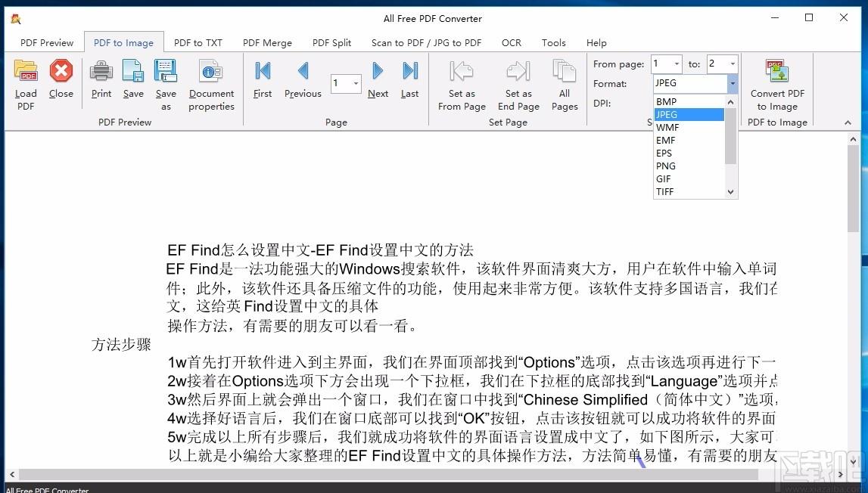Screen dimensions: 868x493
Task: Open the Tools tab
Action: [554, 42]
